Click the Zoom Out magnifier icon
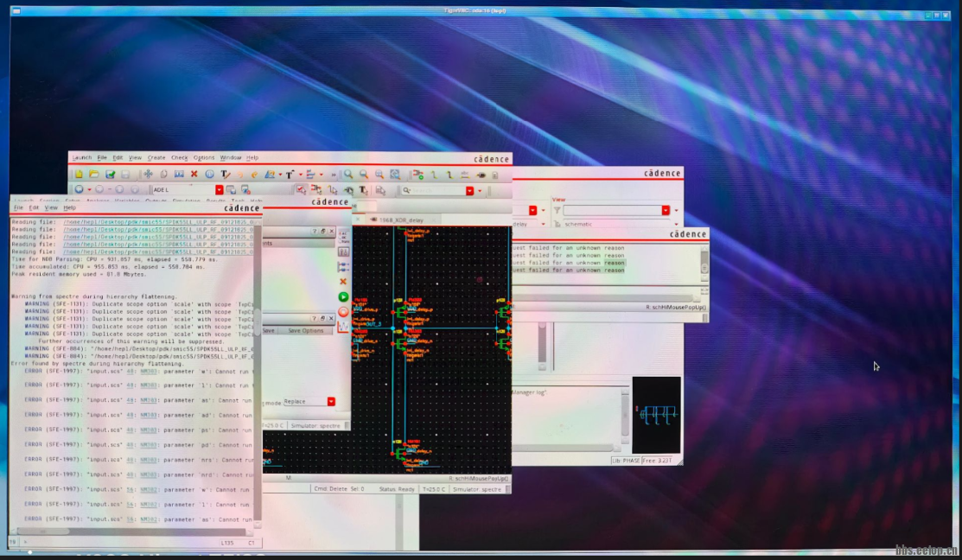This screenshot has width=962, height=560. (364, 175)
